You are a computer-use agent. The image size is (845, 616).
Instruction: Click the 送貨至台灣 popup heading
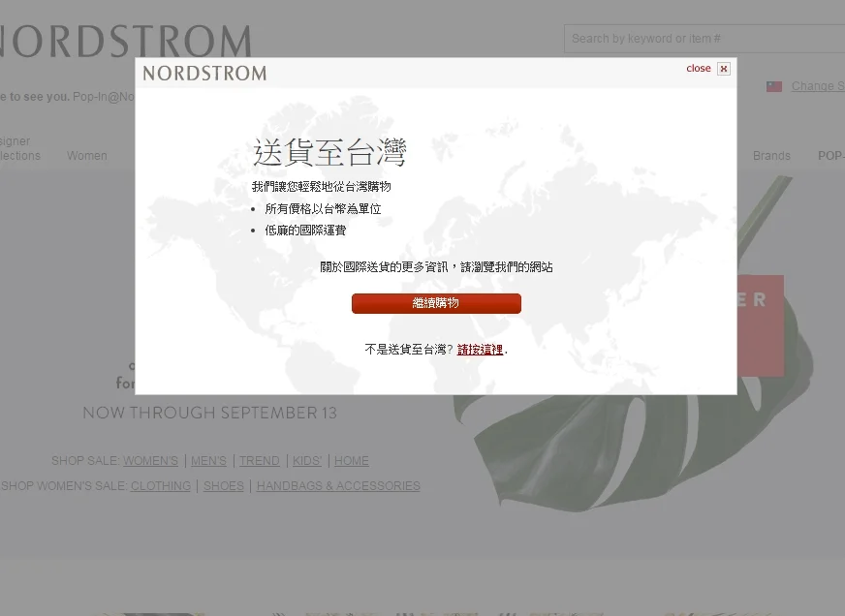coord(329,152)
